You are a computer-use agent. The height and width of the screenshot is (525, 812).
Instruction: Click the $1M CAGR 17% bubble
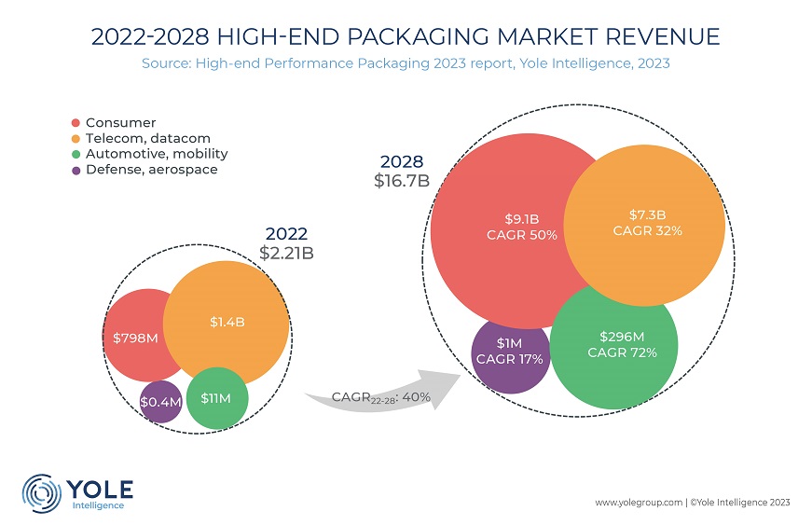[x=510, y=353]
